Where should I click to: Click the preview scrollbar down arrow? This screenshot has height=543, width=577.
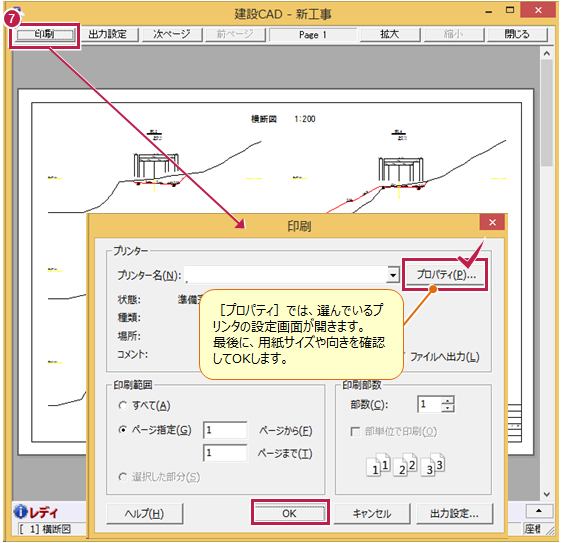pos(547,494)
